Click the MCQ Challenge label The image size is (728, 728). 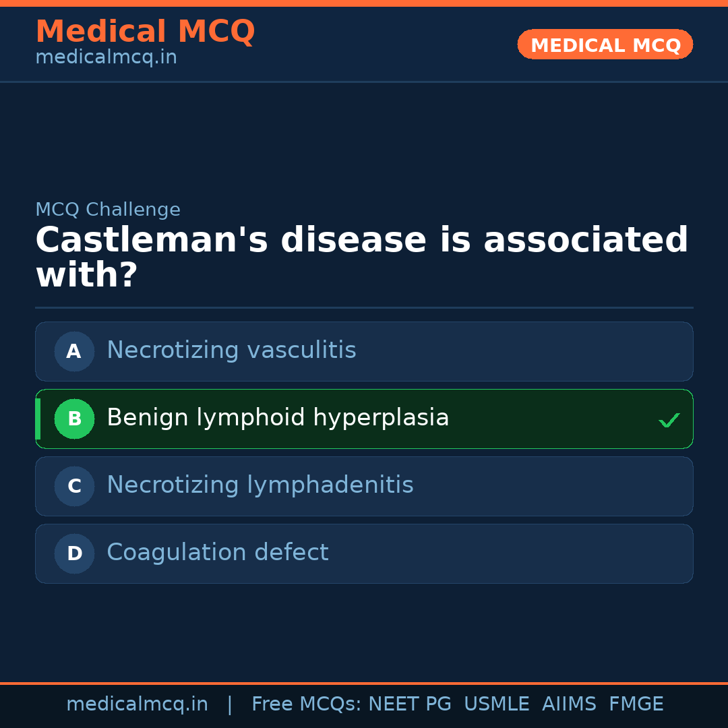108,210
